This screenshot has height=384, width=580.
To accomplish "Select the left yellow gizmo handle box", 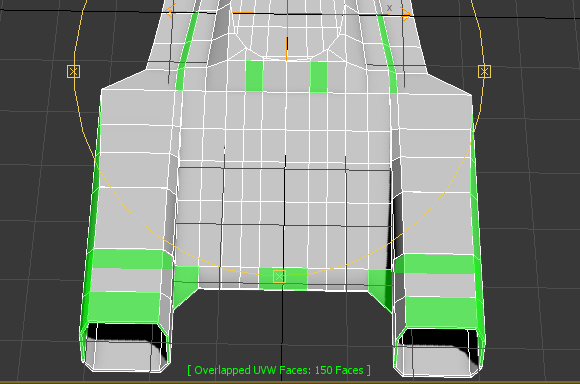I will click(x=73, y=71).
